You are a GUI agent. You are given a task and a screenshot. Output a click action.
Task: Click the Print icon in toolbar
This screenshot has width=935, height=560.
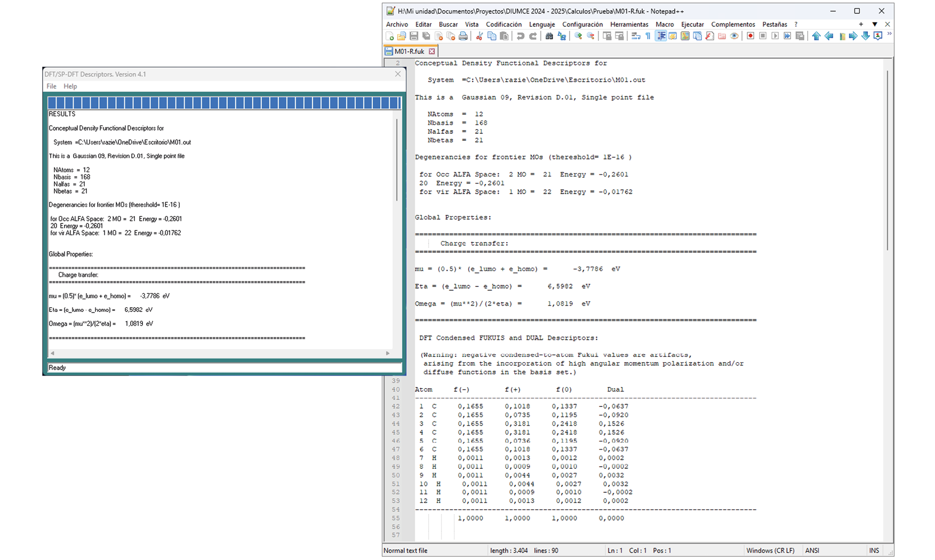click(463, 36)
